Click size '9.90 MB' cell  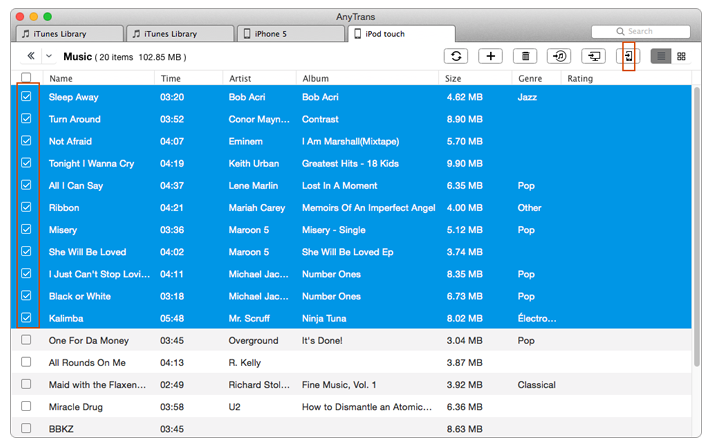(465, 164)
